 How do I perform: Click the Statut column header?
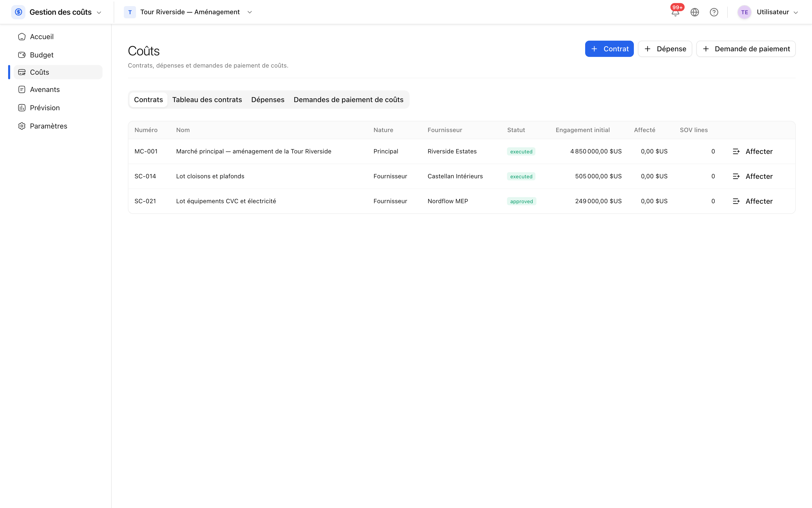tap(516, 130)
